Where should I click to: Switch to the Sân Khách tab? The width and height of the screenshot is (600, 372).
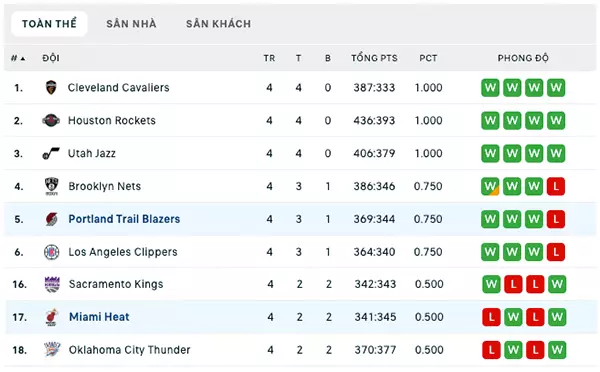218,24
